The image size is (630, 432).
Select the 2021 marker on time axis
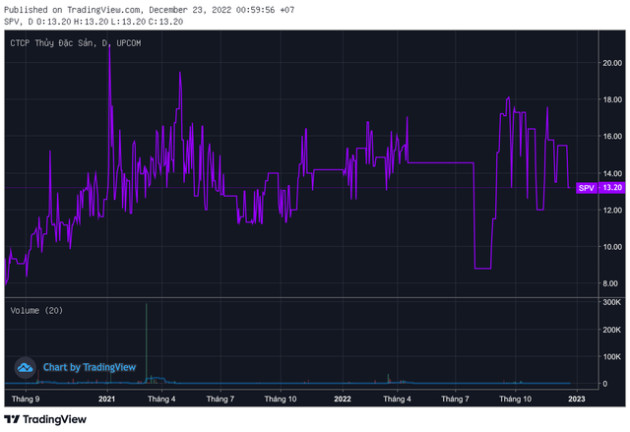tap(107, 398)
